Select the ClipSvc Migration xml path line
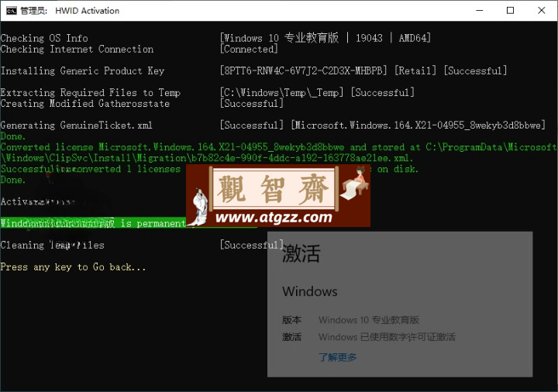 click(207, 158)
